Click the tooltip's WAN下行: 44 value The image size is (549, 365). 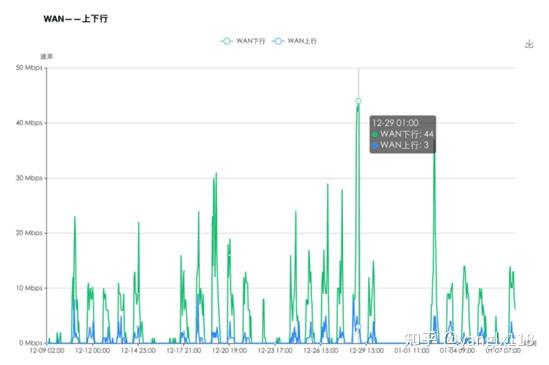tap(403, 134)
